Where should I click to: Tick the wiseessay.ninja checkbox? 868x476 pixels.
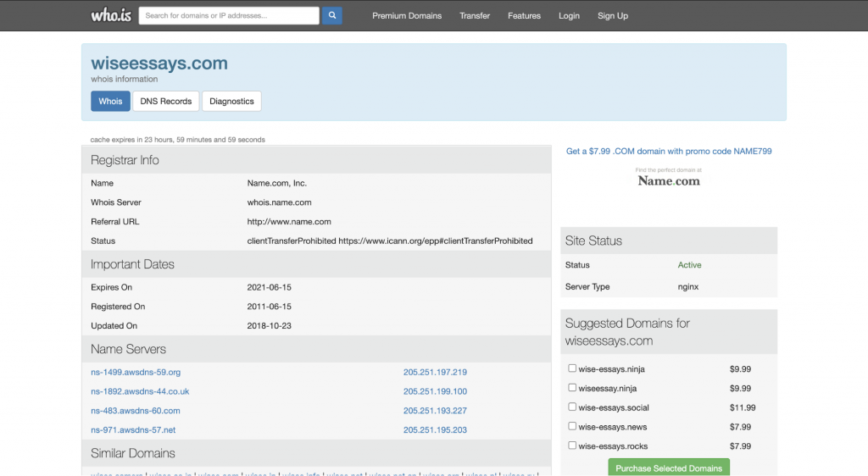572,388
